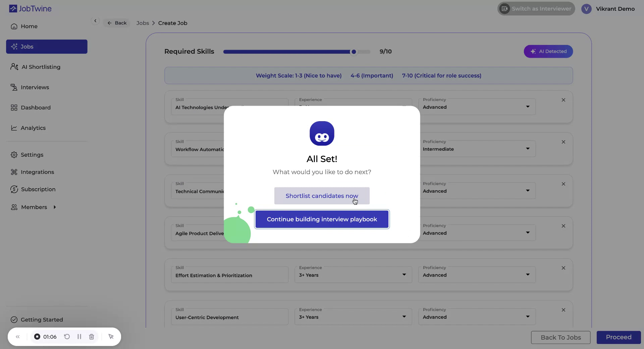Click Continue building interview playbook
644x349 pixels.
tap(322, 219)
